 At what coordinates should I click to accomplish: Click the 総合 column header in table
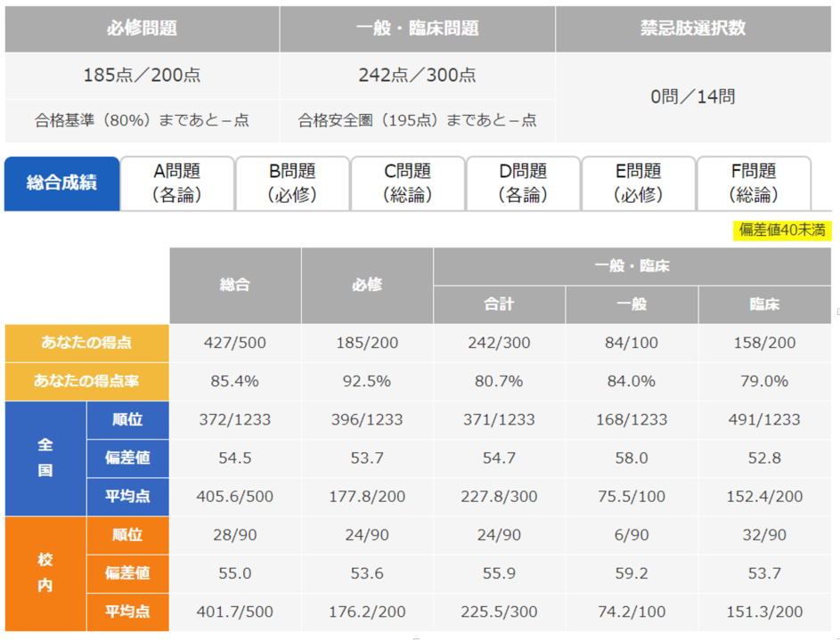click(235, 286)
